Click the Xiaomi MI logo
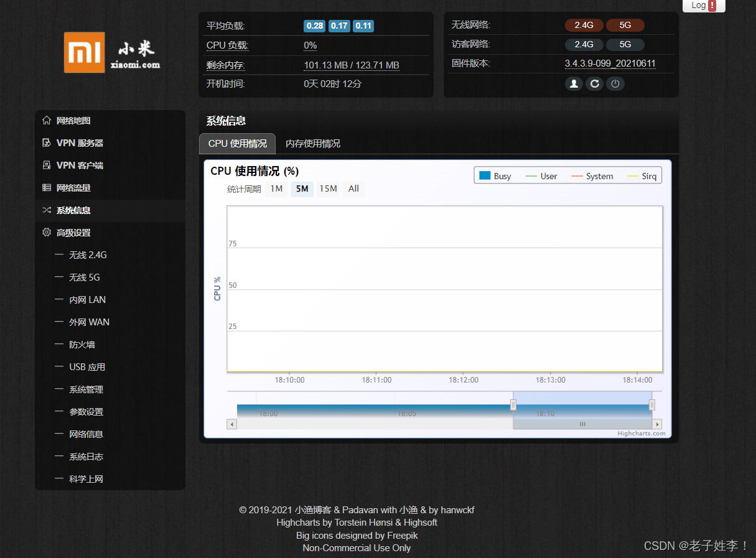 84,52
